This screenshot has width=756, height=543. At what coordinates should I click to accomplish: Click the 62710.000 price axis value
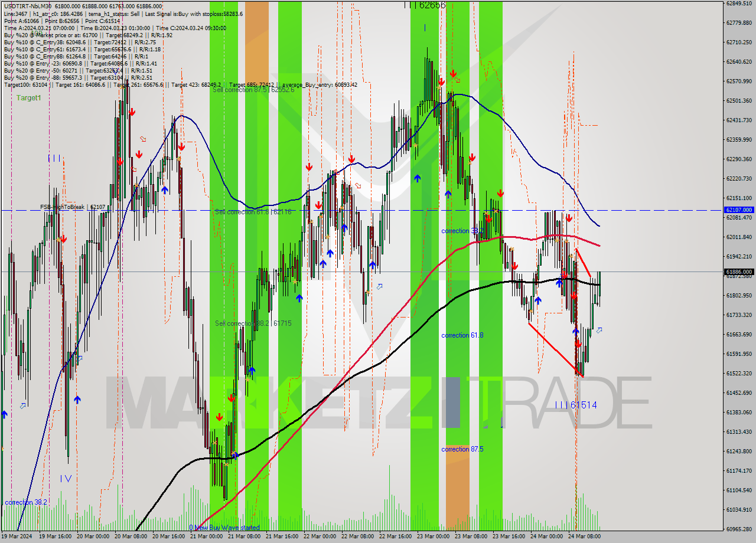[x=738, y=42]
